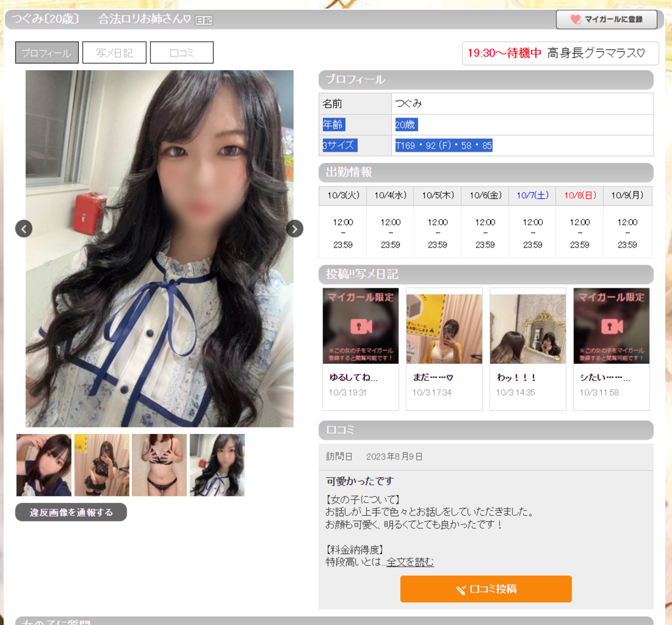Switch to the 写メ日記 tab
Screen dimensions: 672x625
pos(114,53)
